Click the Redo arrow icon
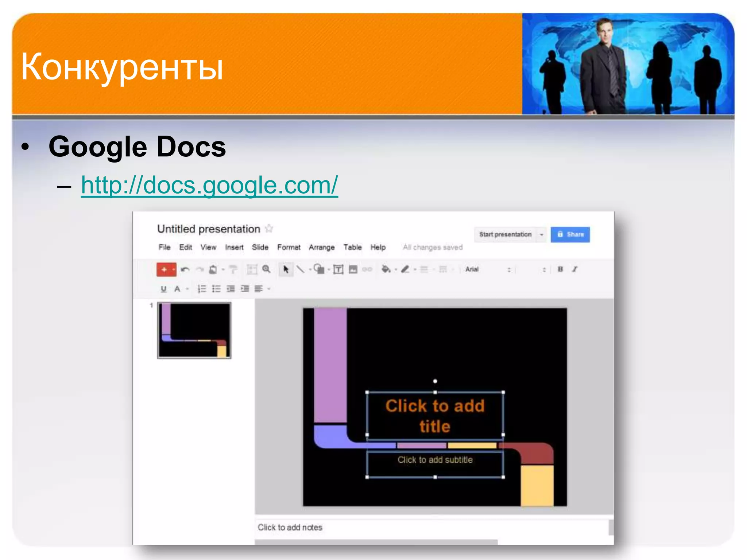The image size is (747, 560). (x=200, y=269)
